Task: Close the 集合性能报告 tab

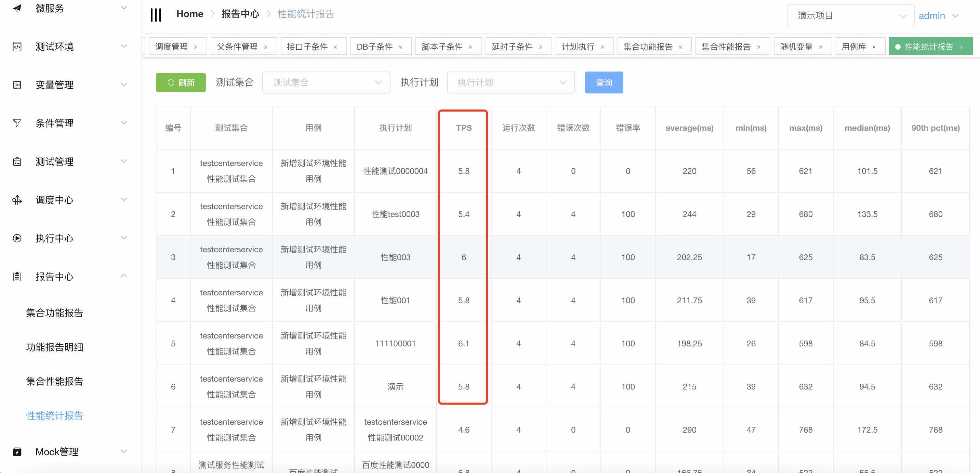Action: (x=758, y=47)
